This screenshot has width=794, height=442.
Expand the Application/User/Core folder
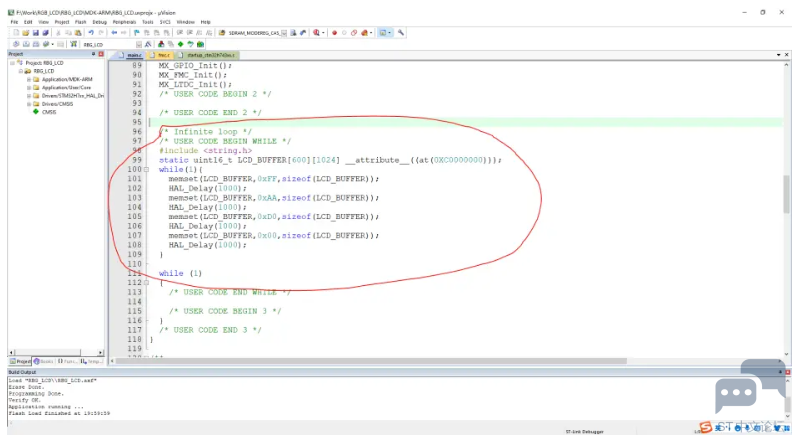[29, 88]
